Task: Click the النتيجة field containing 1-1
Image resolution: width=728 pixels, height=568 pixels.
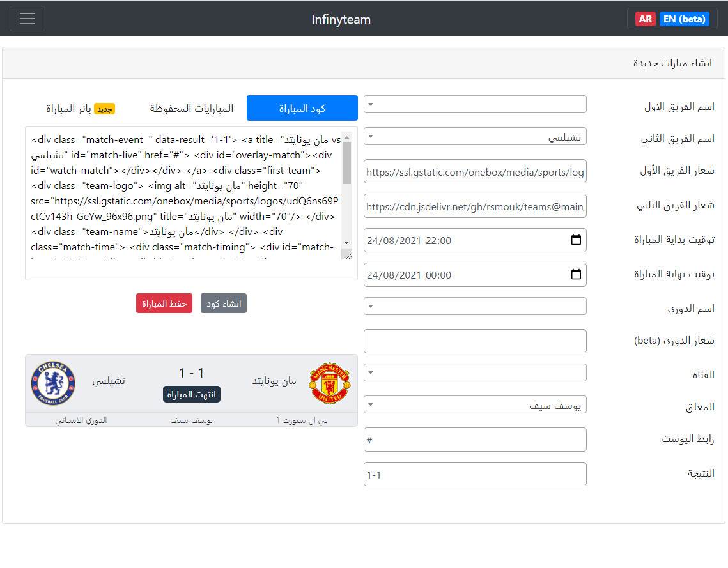Action: [x=475, y=474]
